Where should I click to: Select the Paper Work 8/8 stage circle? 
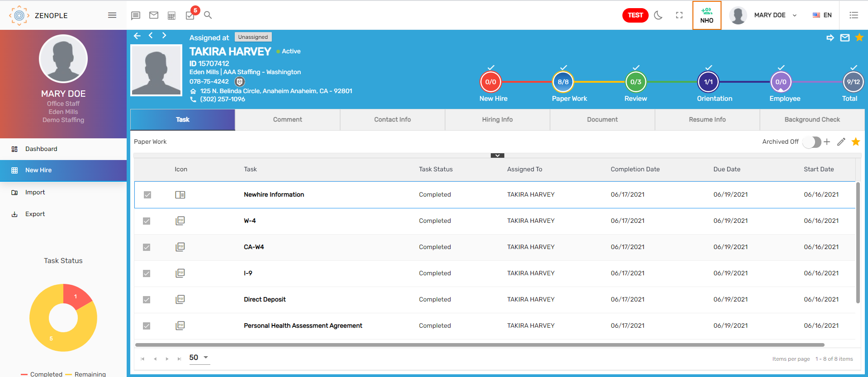pos(563,82)
